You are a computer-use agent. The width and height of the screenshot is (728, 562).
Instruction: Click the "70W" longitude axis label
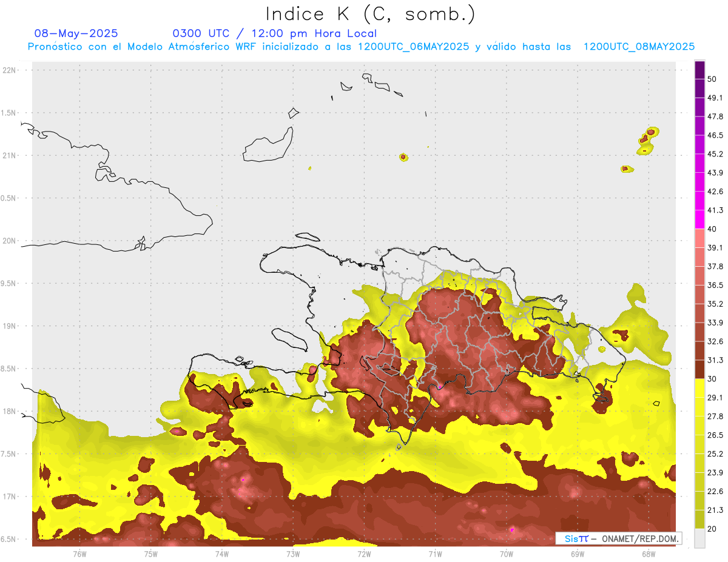coord(507,554)
